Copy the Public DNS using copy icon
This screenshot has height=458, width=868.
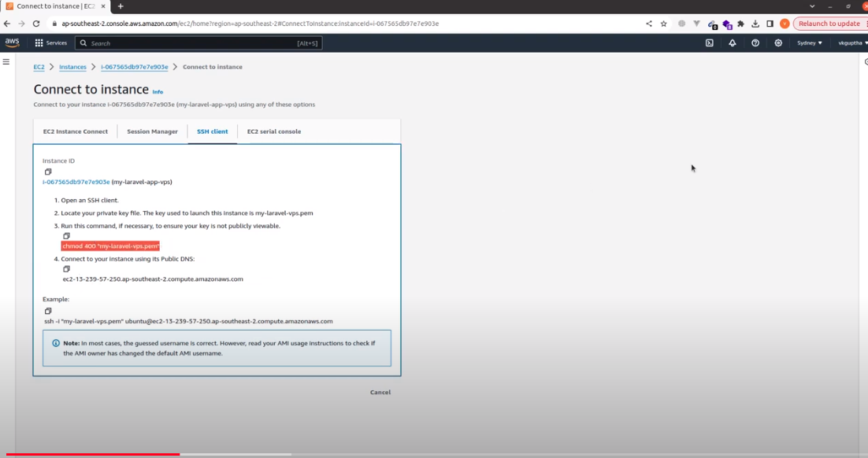click(66, 269)
